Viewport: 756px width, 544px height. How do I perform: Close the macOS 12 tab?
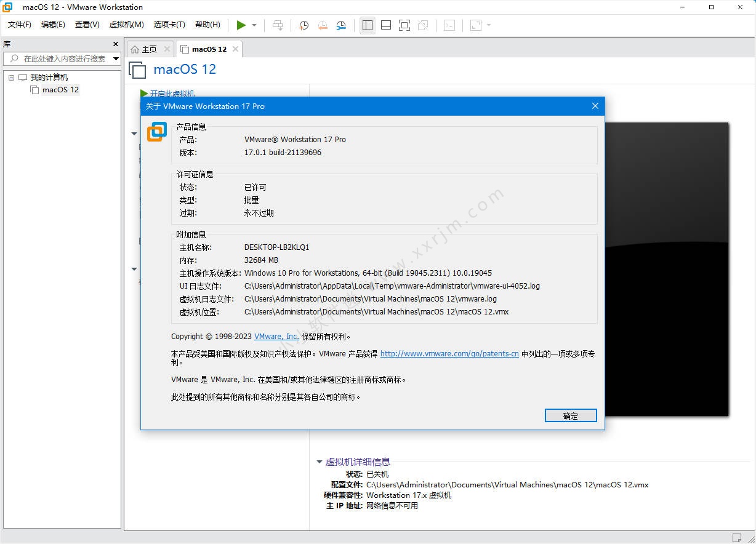[x=235, y=49]
